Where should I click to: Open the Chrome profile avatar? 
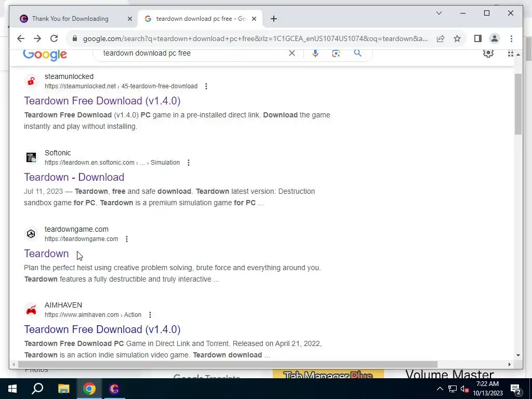coord(495,38)
